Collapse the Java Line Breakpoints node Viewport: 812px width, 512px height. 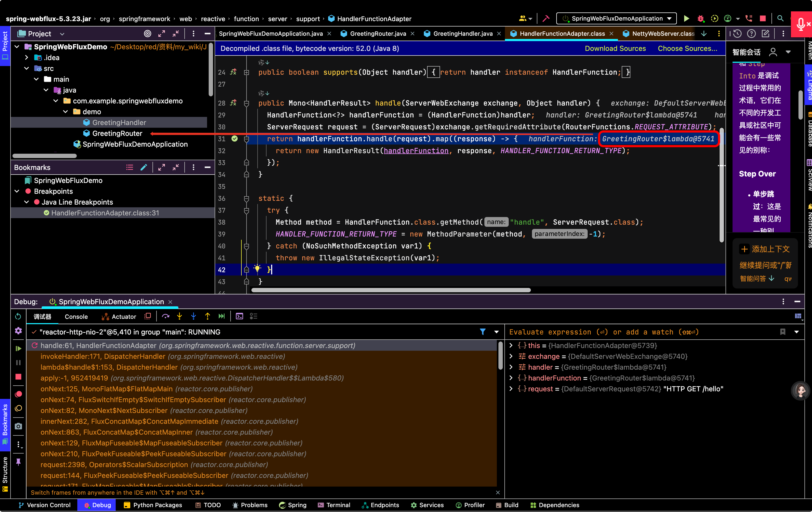pos(27,202)
